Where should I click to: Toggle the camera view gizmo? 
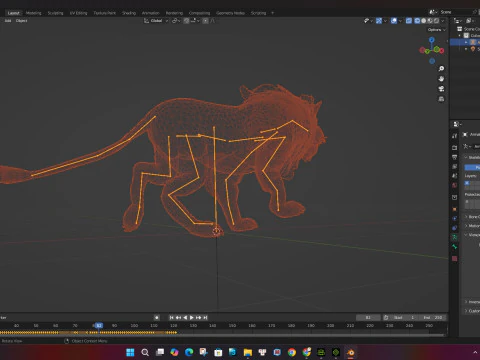441,89
